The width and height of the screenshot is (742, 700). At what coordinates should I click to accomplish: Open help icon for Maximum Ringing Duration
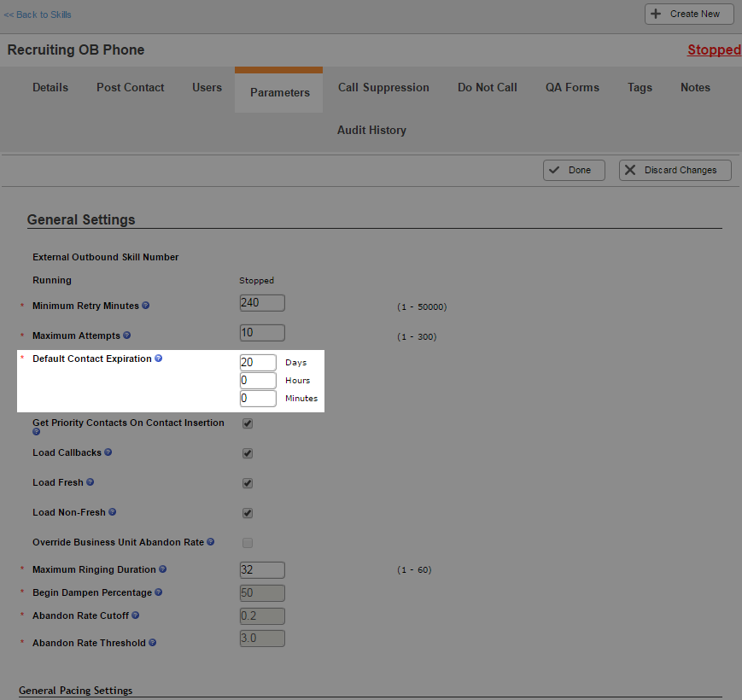pyautogui.click(x=162, y=569)
